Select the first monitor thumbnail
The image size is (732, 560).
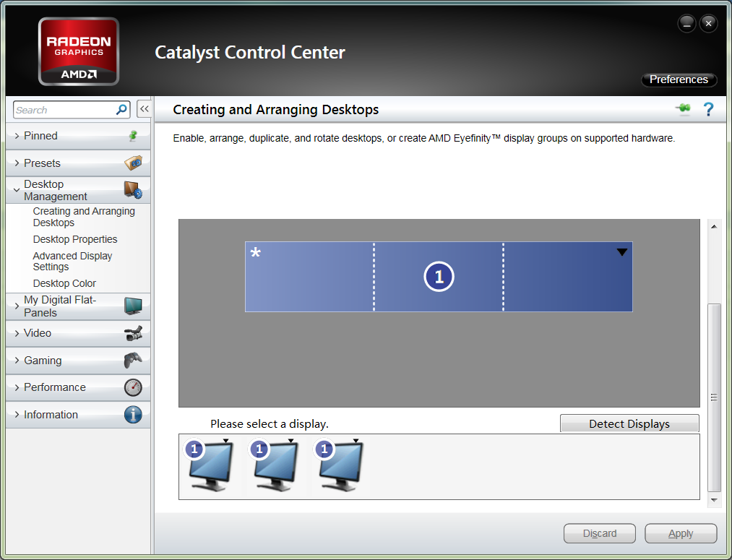point(210,465)
